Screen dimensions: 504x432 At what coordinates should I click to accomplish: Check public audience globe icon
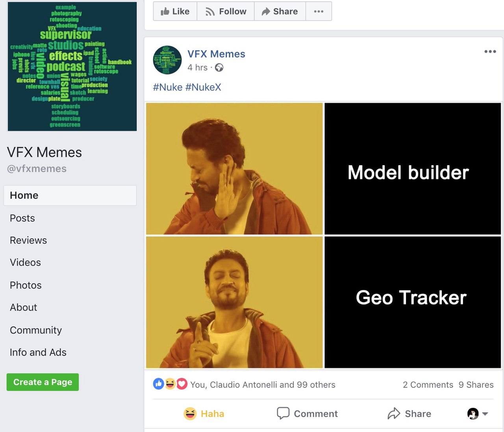pyautogui.click(x=219, y=68)
